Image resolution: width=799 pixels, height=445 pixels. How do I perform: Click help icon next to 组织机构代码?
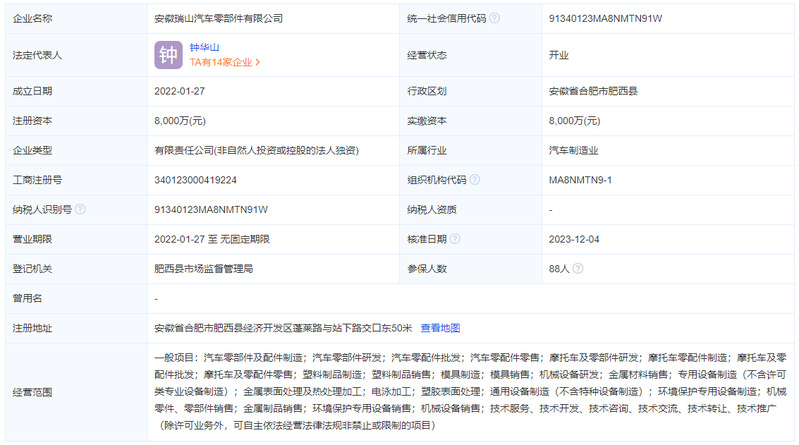pos(475,180)
